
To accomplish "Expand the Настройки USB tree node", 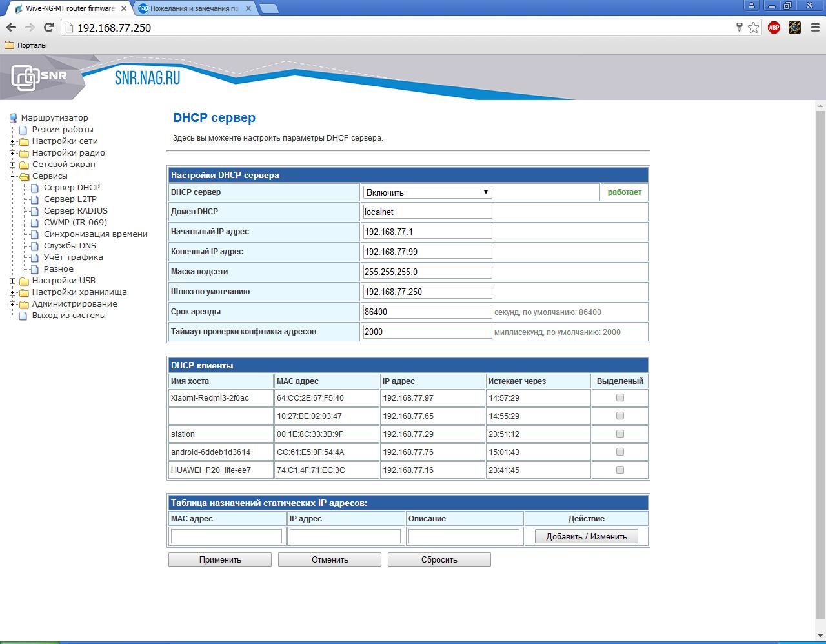I will click(12, 281).
